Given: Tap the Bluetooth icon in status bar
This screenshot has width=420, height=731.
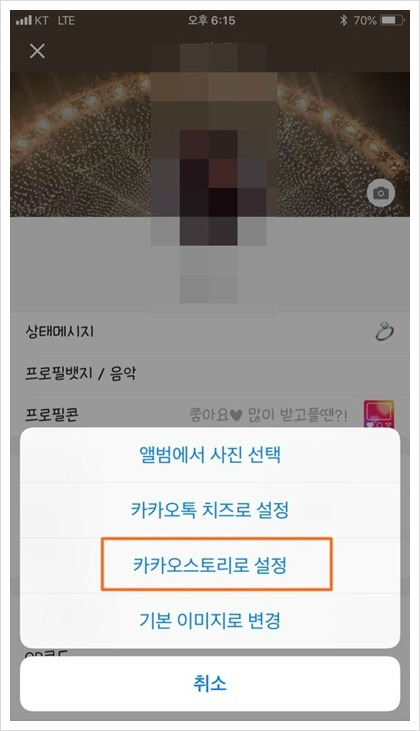Looking at the screenshot, I should click(x=344, y=20).
